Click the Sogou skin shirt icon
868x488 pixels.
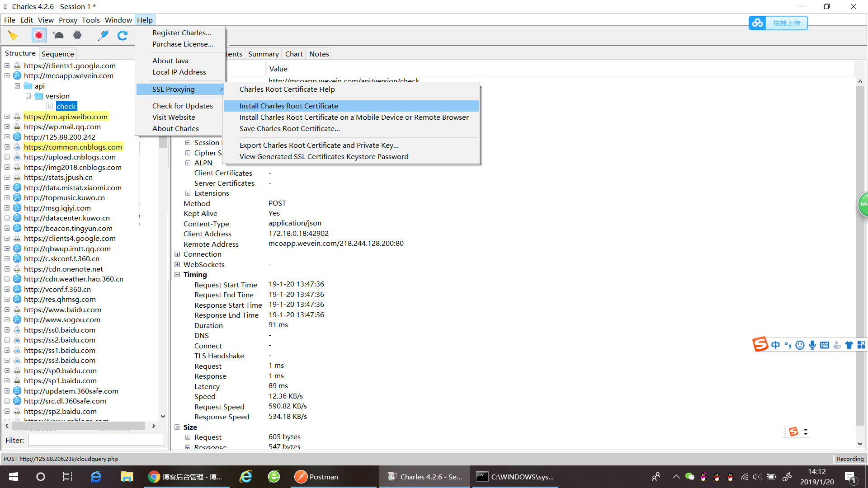(849, 345)
